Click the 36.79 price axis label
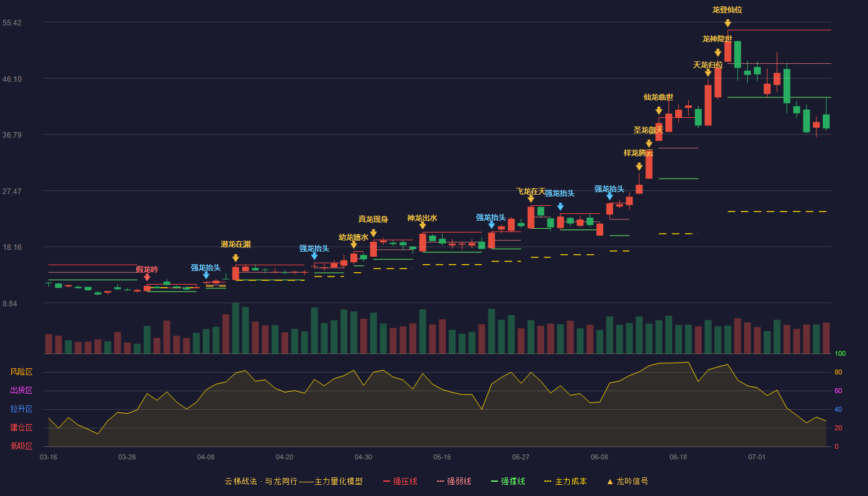This screenshot has height=496, width=868. coord(12,135)
